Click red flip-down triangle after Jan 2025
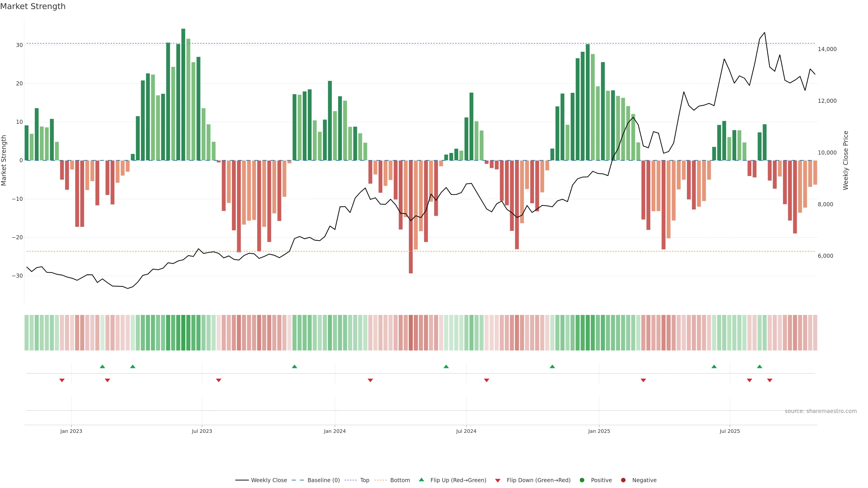Viewport: 868px width, 488px height. point(643,380)
